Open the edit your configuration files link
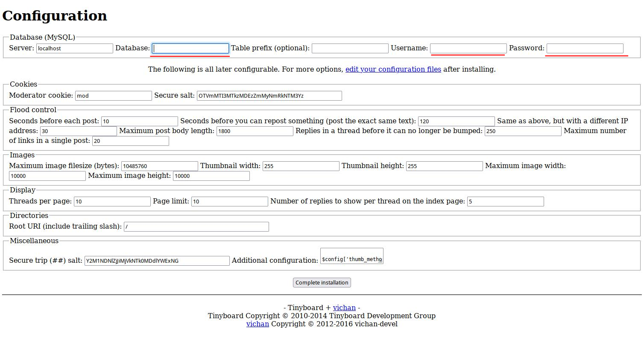Viewport: 644px width, 357px height. coord(393,69)
